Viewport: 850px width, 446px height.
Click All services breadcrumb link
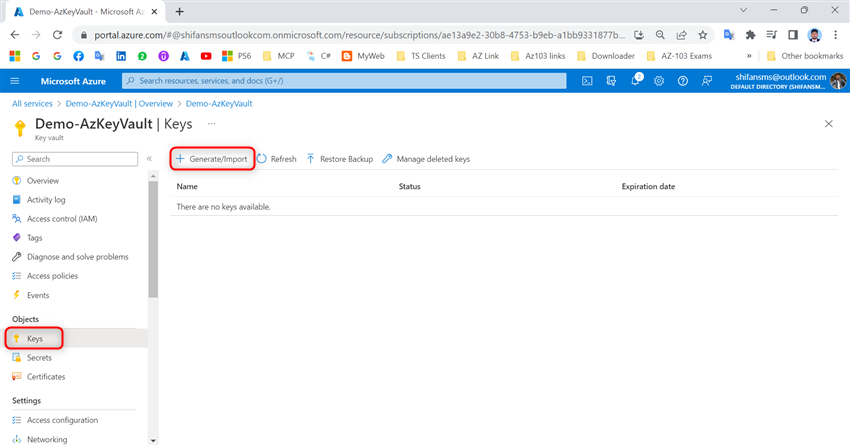[33, 104]
